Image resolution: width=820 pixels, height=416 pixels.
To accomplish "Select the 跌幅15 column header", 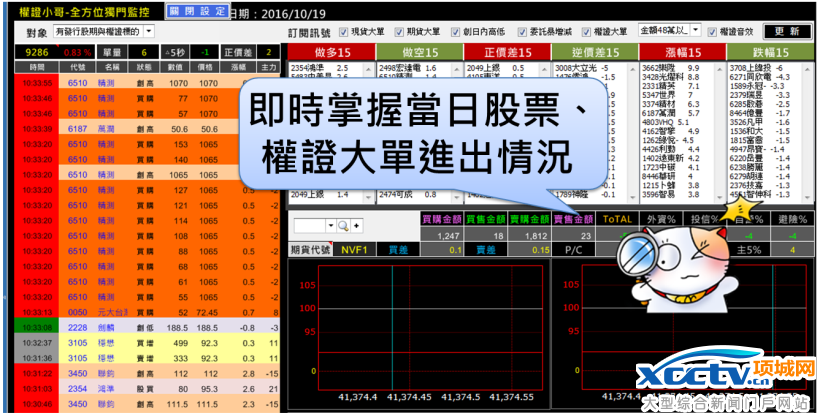I will (773, 52).
